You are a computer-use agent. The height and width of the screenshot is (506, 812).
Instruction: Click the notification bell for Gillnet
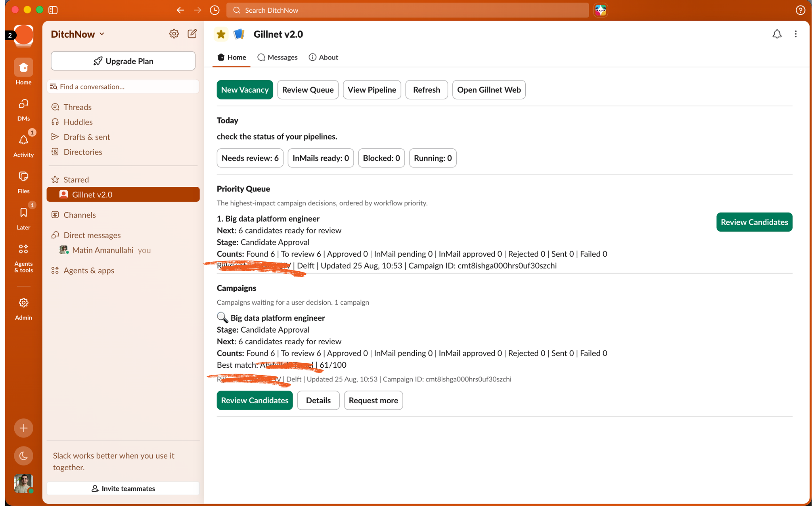click(777, 34)
